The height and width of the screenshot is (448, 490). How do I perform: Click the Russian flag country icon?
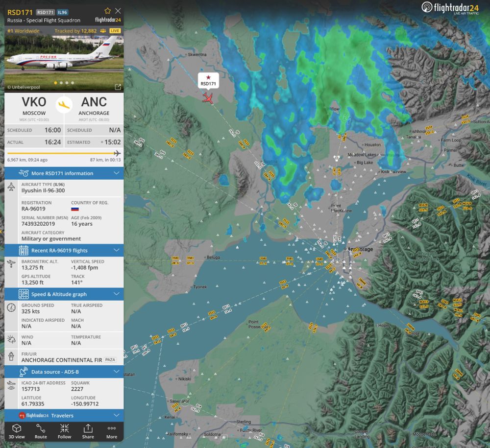(75, 209)
